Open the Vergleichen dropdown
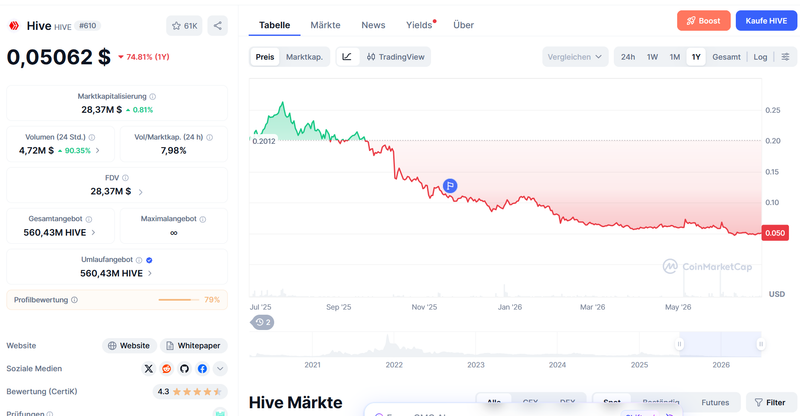 (x=575, y=57)
